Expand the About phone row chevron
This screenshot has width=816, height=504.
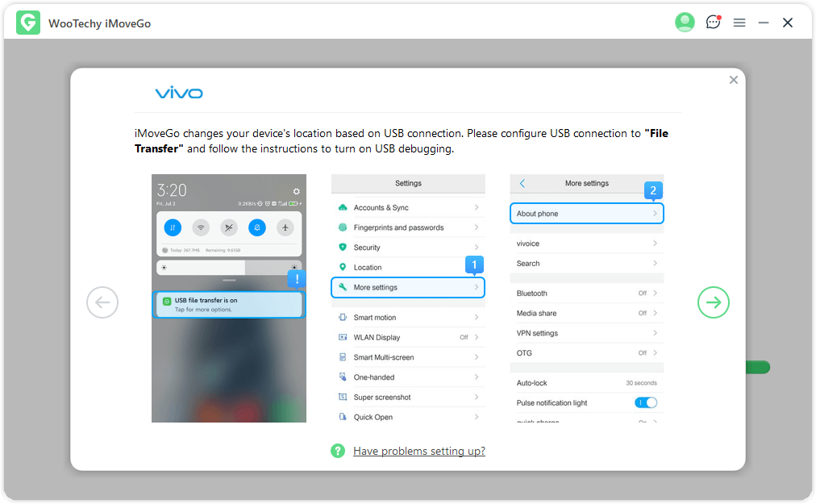click(x=655, y=214)
